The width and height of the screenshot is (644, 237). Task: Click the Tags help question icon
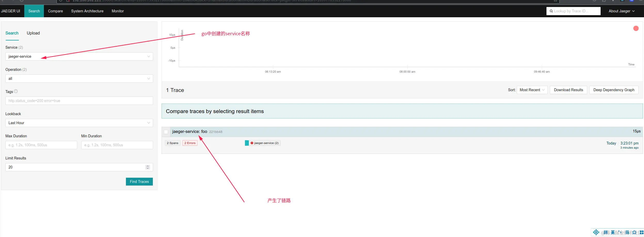pyautogui.click(x=16, y=91)
